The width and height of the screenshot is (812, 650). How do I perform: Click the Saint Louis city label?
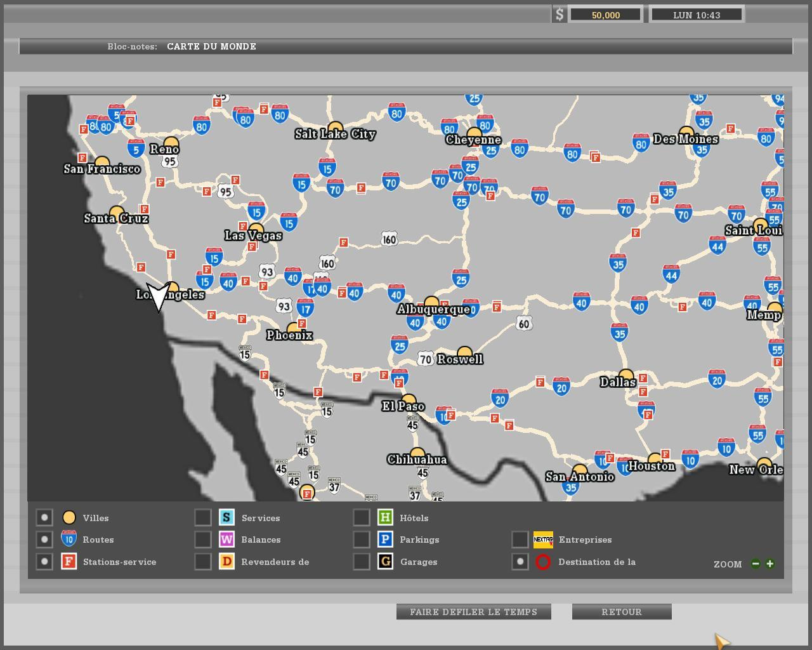(754, 230)
